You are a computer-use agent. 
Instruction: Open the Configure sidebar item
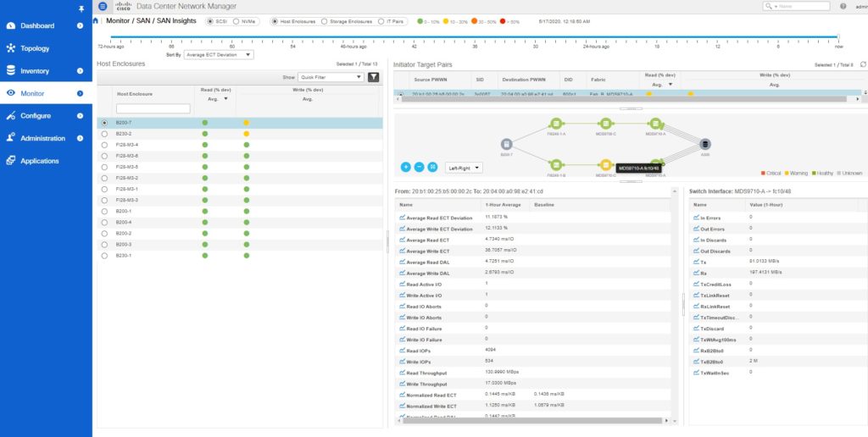tap(36, 116)
